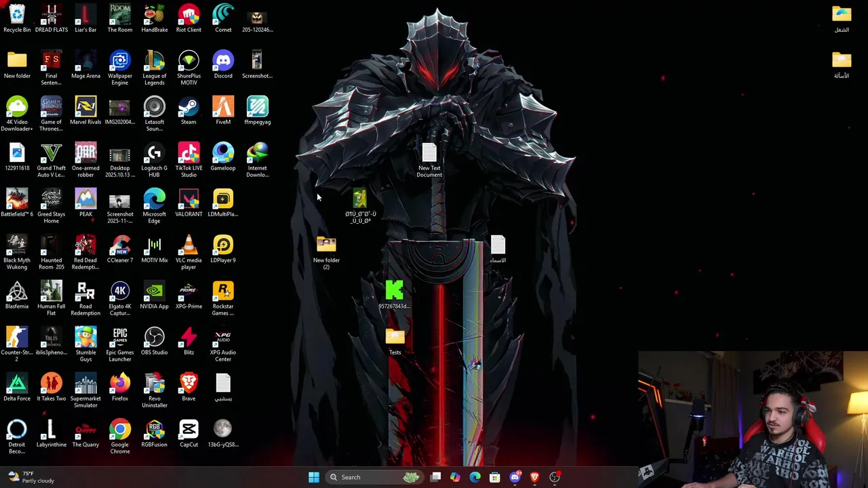The image size is (868, 488).
Task: Open Task View from taskbar
Action: [x=436, y=477]
